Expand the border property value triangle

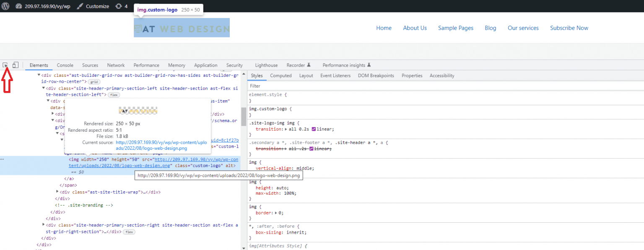point(275,213)
